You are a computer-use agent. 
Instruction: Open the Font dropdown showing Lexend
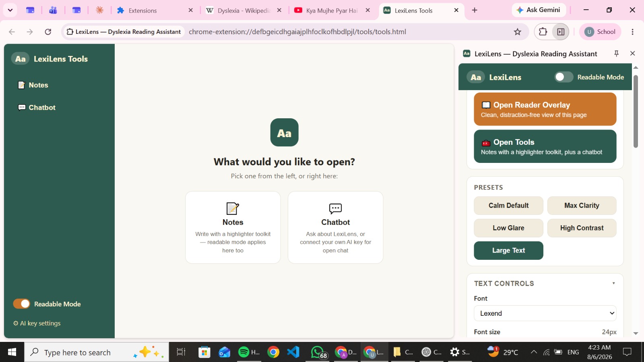545,313
